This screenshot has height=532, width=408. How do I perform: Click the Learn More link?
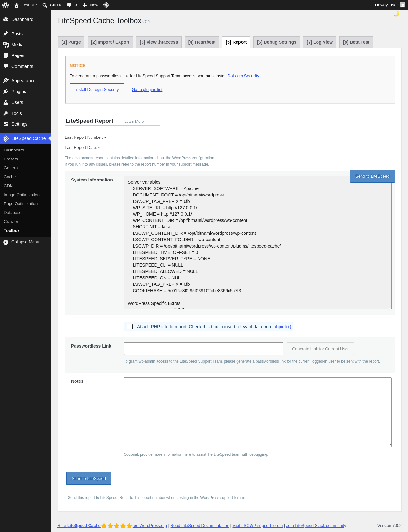coord(134,122)
